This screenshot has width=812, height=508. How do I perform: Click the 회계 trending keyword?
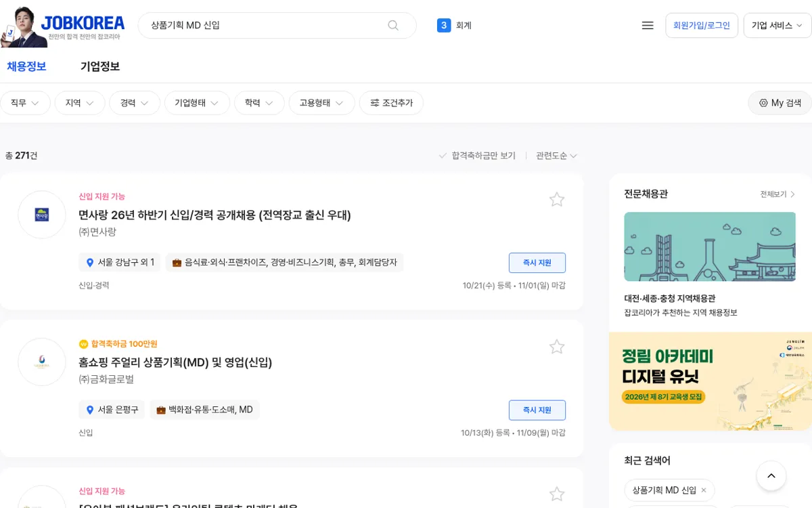(x=464, y=26)
